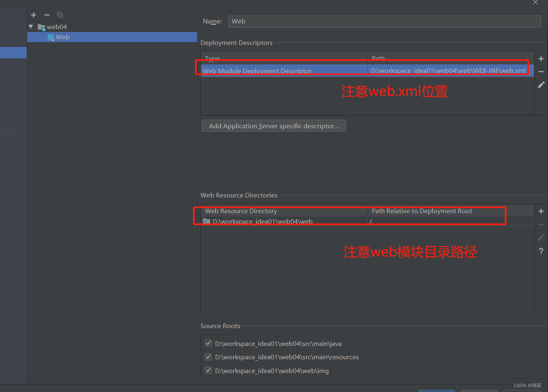Screen dimensions: 548x392
Task: Open help via the question mark icon
Action: coord(541,251)
